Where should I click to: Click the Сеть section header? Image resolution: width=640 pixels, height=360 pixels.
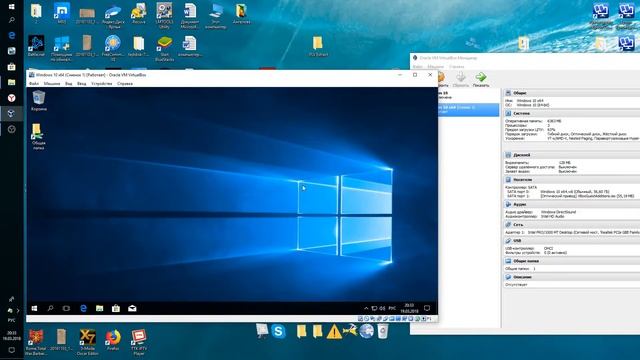point(571,224)
